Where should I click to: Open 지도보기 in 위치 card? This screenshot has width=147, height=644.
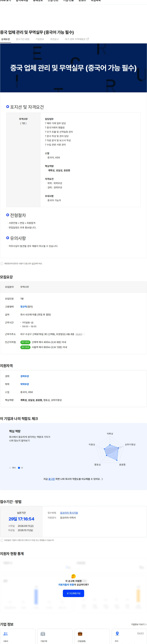coord(140,633)
